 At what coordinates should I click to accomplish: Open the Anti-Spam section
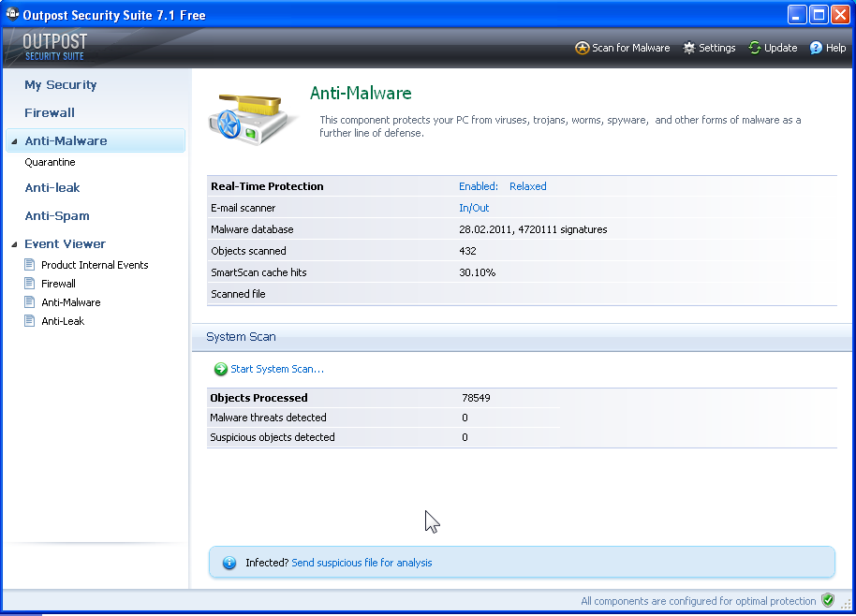coord(57,216)
